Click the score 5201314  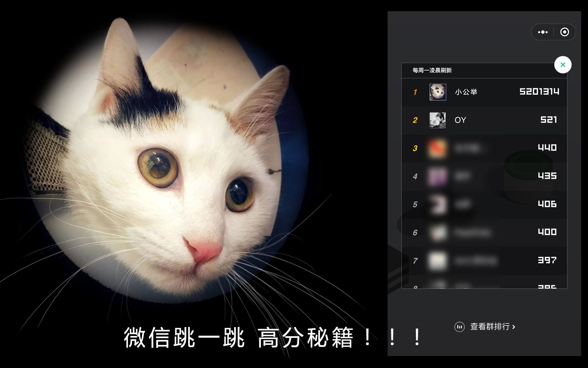[539, 91]
